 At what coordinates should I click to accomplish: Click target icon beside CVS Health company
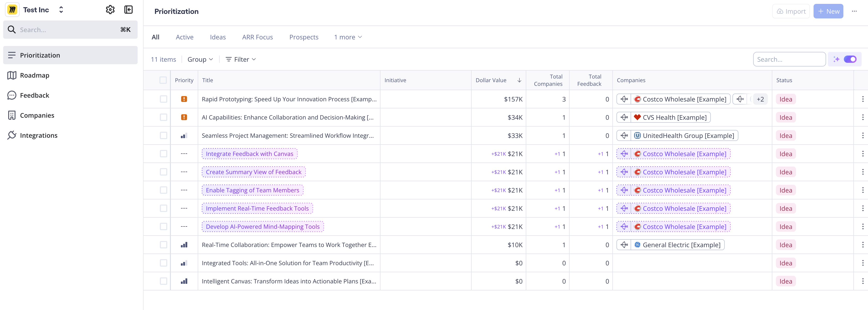[624, 117]
